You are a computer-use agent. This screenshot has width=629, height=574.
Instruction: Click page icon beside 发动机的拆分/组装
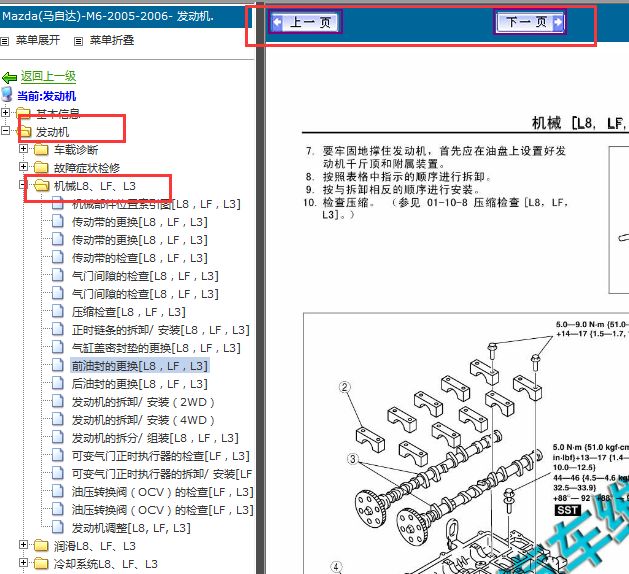pyautogui.click(x=58, y=437)
